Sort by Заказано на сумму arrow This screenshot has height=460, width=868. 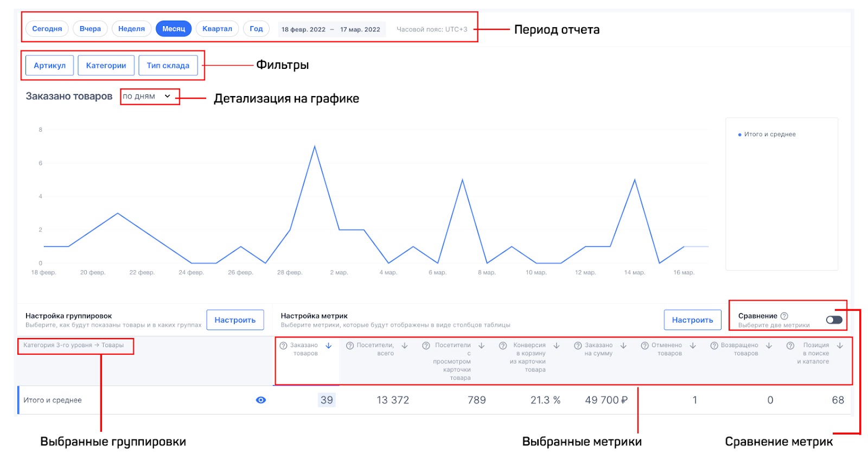tap(623, 346)
